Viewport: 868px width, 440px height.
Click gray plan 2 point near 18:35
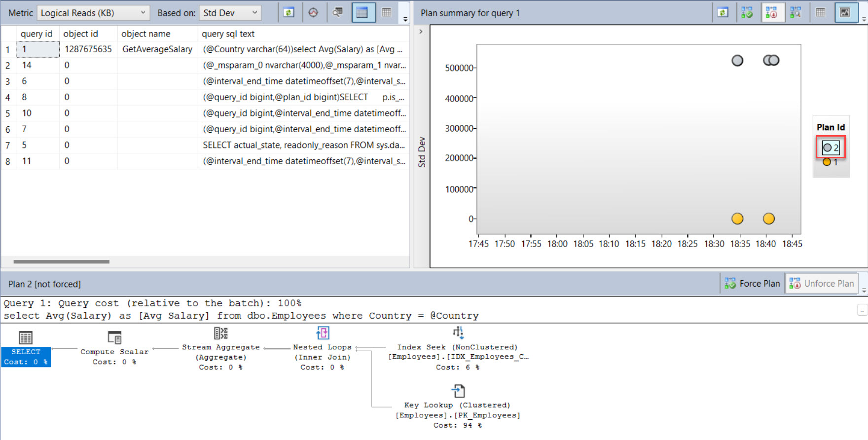737,61
